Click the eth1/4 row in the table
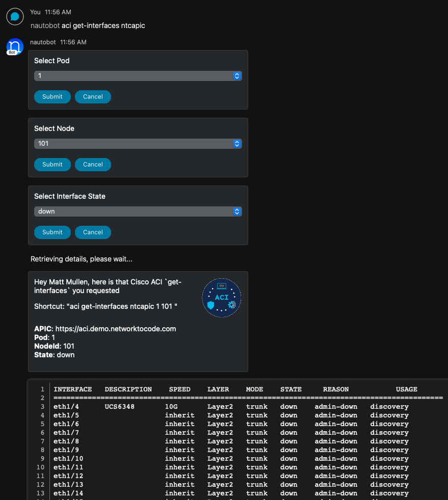Screen dimensions: 448x500 tap(66, 407)
